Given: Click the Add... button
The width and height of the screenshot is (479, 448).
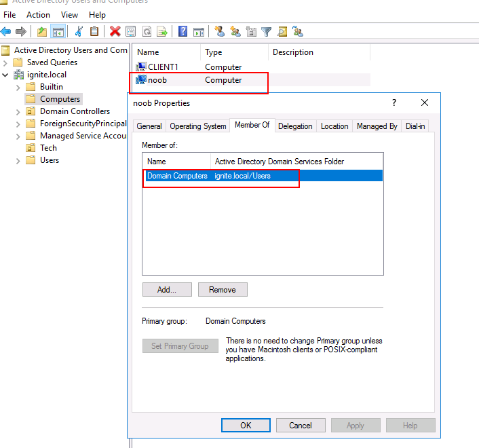Looking at the screenshot, I should (167, 289).
